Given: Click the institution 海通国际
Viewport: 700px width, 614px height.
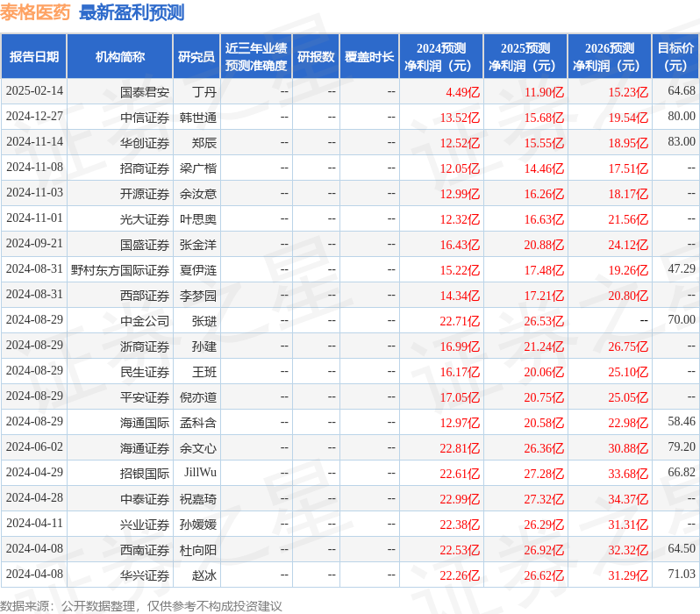Looking at the screenshot, I should [145, 423].
